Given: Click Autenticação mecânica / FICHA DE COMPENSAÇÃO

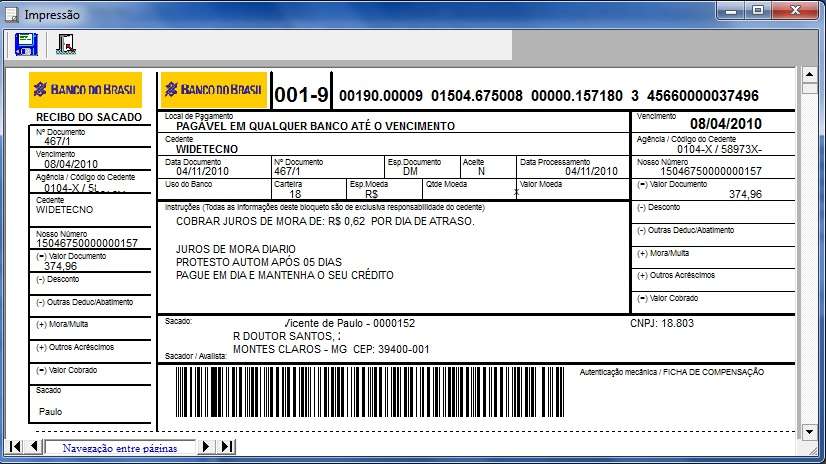Looking at the screenshot, I should coord(672,372).
